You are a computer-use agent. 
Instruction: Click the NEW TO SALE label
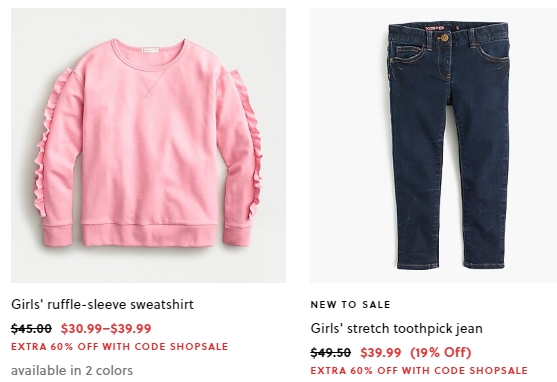350,305
